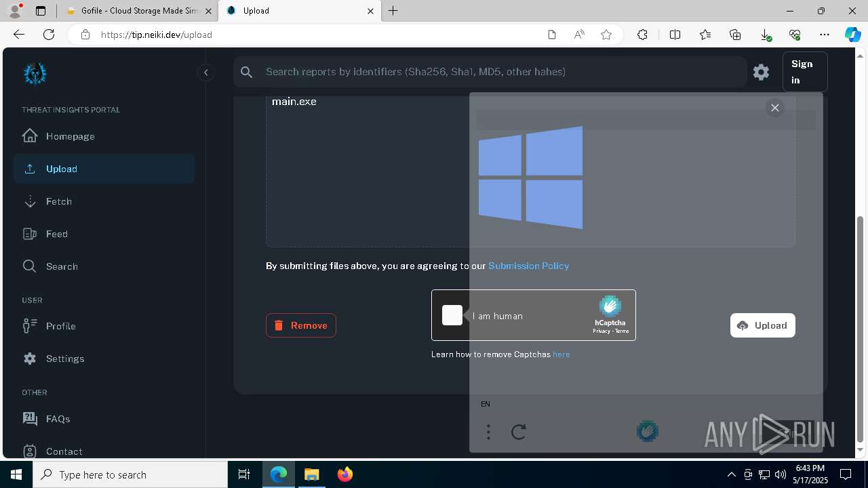Open Collections icon in toolbar
Viewport: 868px width, 488px height.
(x=735, y=35)
